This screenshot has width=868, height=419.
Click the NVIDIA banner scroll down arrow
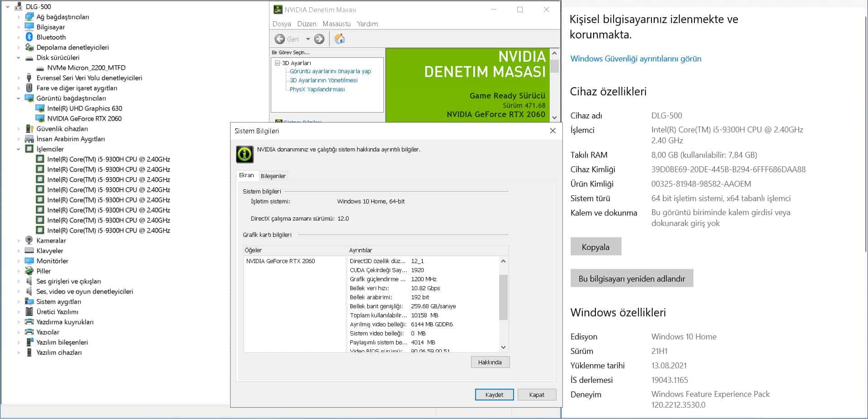tap(555, 118)
